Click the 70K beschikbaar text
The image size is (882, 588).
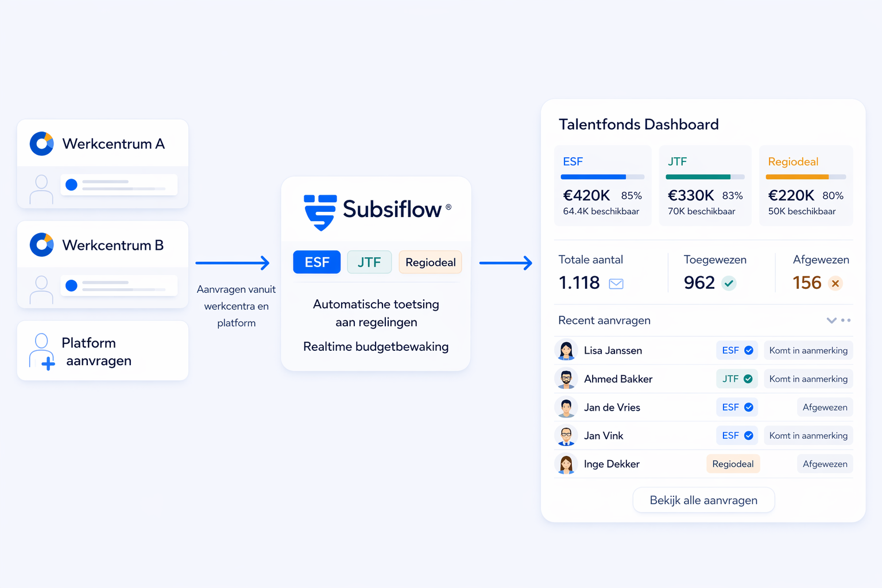point(702,211)
